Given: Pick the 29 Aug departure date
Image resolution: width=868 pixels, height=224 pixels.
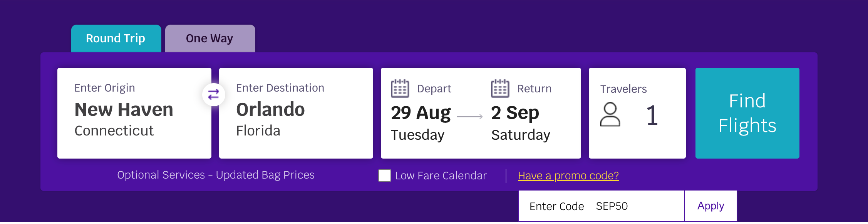Looking at the screenshot, I should click(421, 113).
